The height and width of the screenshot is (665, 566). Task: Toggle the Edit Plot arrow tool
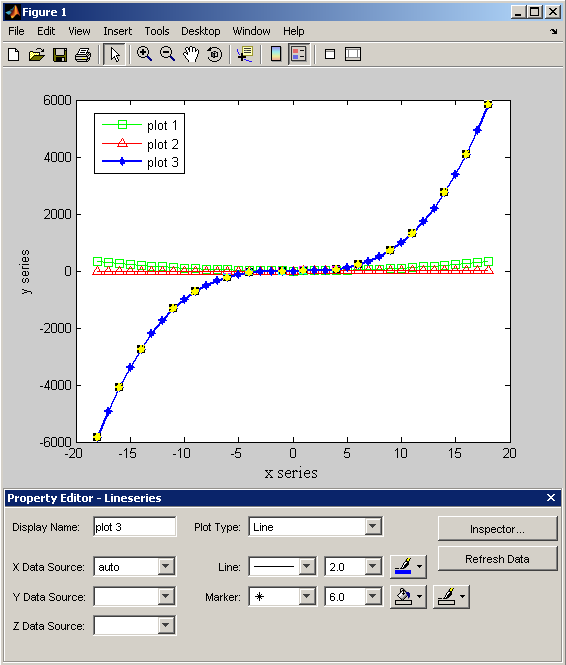pyautogui.click(x=114, y=55)
